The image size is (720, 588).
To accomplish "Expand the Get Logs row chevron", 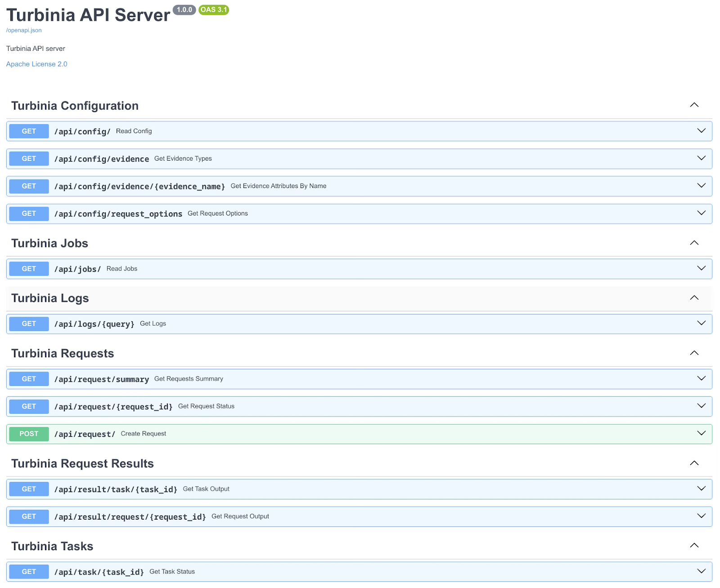I will (x=701, y=323).
